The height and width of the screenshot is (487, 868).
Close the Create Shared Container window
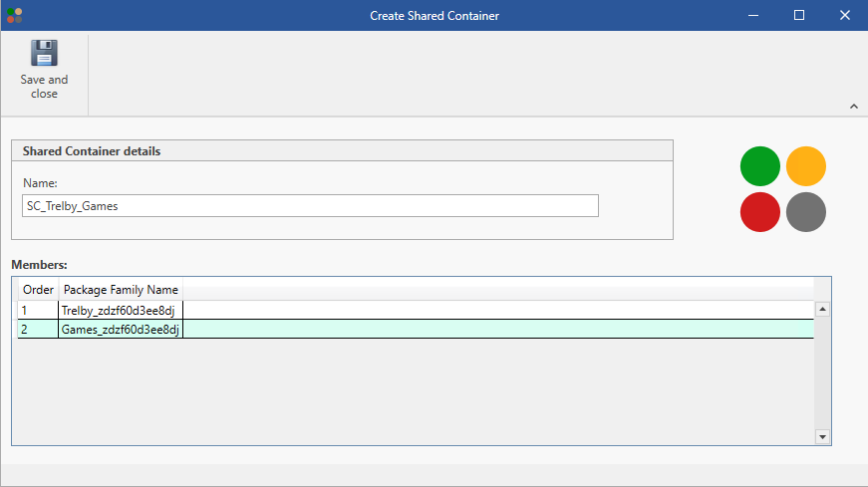pyautogui.click(x=844, y=15)
